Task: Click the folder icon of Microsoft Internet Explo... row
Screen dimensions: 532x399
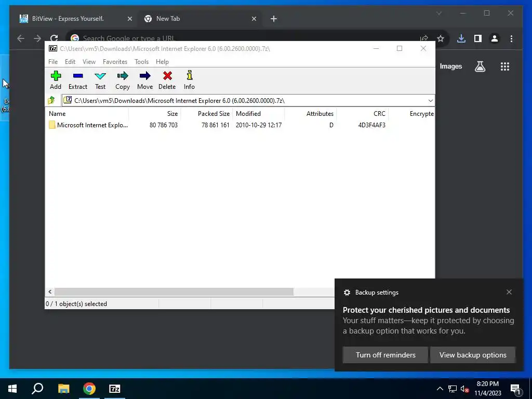Action: pyautogui.click(x=52, y=125)
